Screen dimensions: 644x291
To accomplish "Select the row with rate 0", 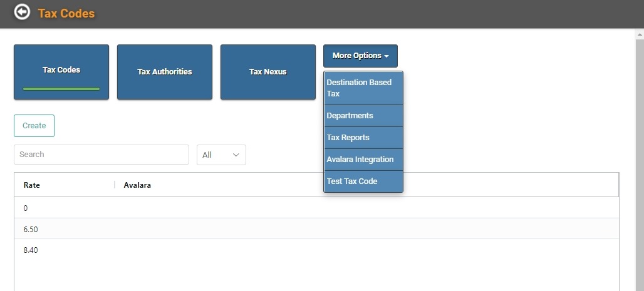I will 316,208.
